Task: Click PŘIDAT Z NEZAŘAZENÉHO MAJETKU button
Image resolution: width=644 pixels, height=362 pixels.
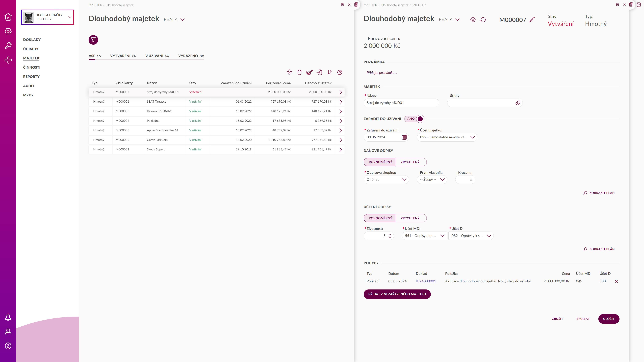Action: click(x=397, y=294)
